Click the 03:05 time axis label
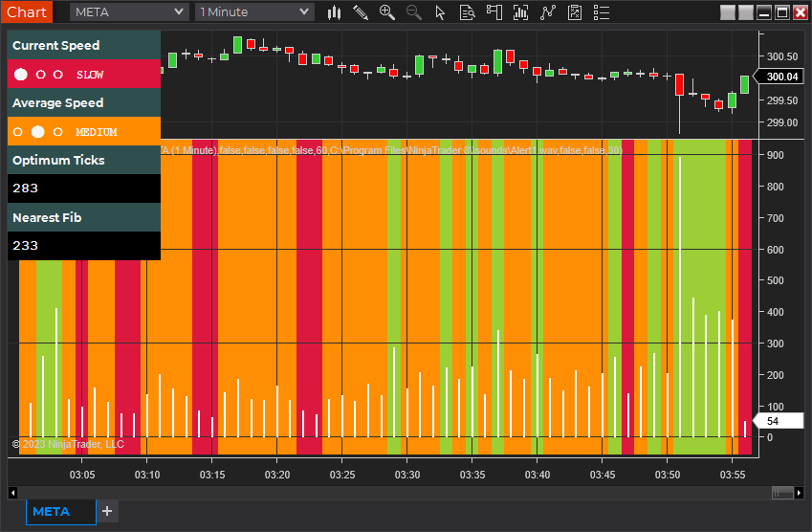The width and height of the screenshot is (812, 532). point(82,475)
